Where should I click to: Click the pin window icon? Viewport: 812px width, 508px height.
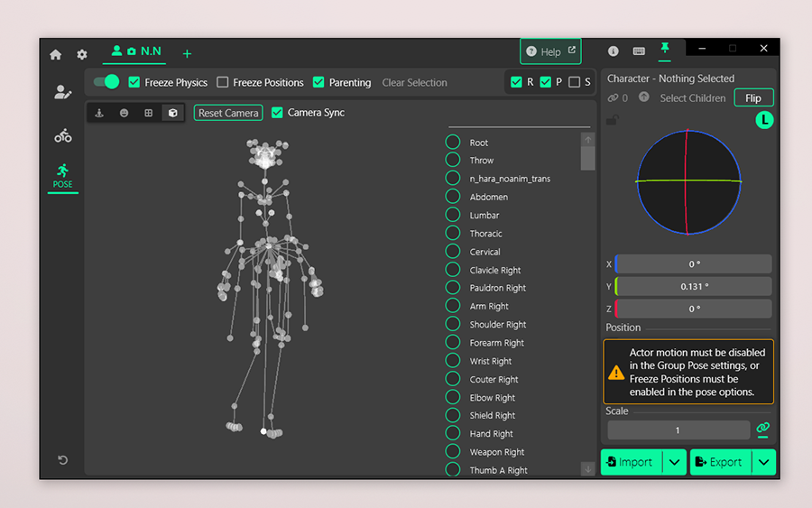[665, 50]
